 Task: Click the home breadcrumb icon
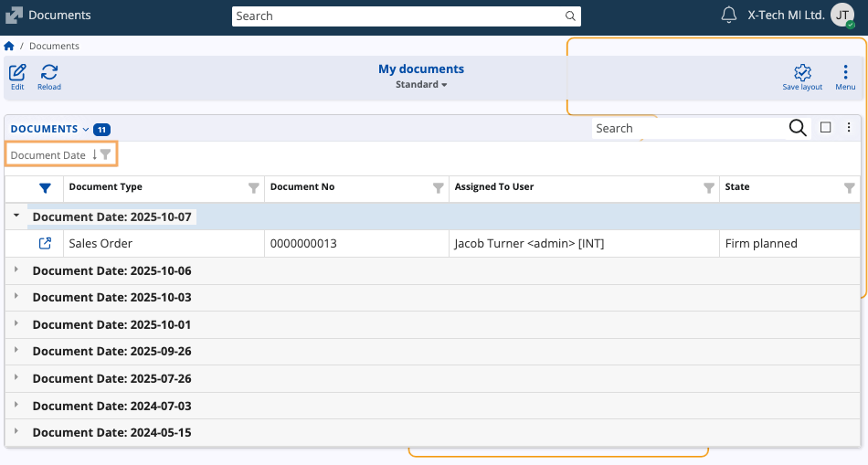9,46
